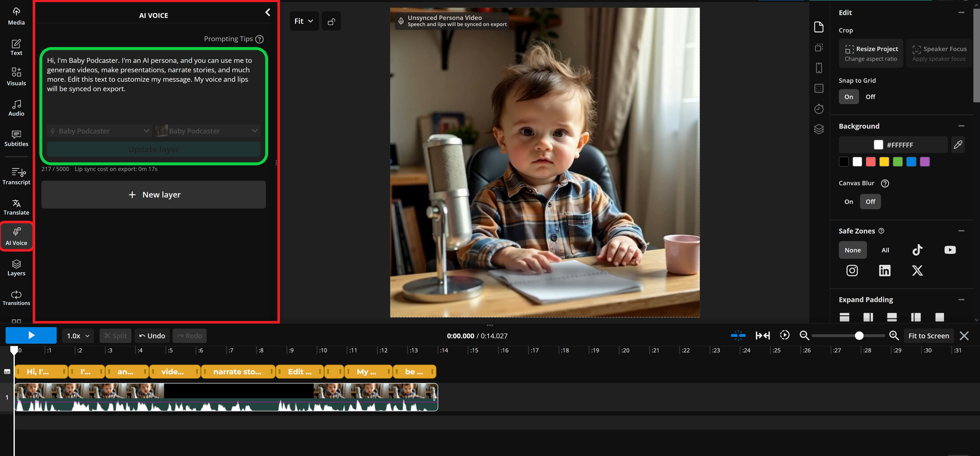
Task: Switch to the Layers sidebar tab
Action: (16, 268)
